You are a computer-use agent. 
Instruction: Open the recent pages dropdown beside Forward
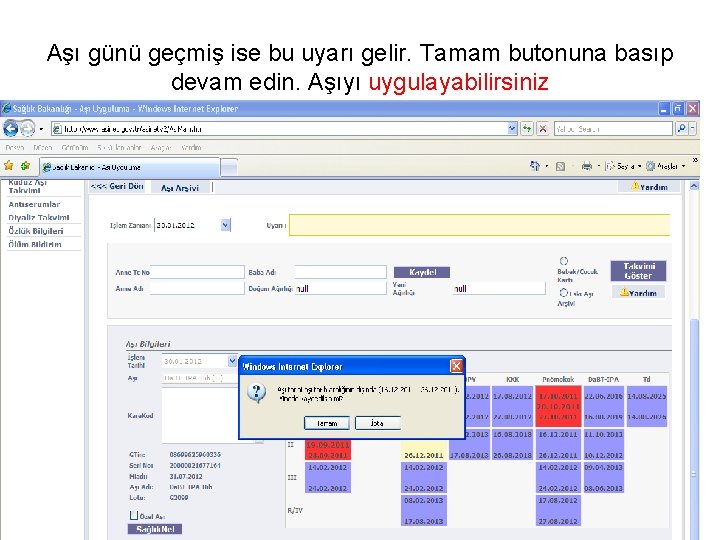41,129
